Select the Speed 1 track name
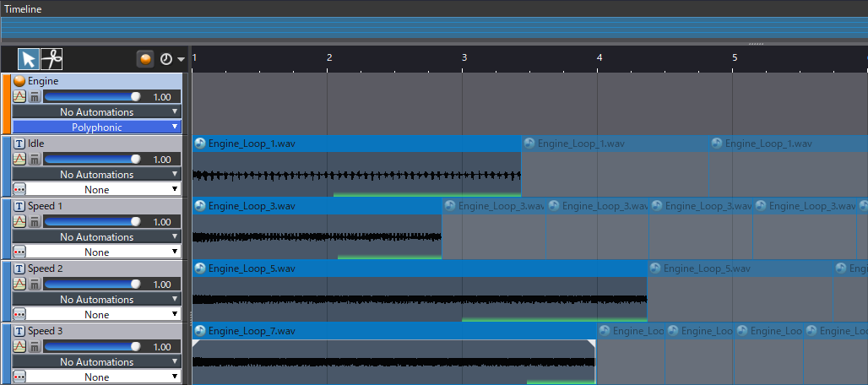868x385 pixels. [x=46, y=206]
